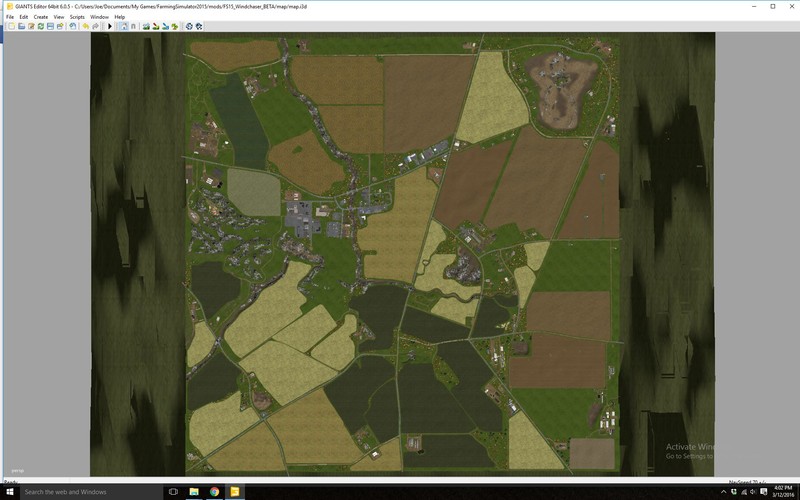Click the Open file folder icon
800x500 pixels.
click(x=21, y=26)
